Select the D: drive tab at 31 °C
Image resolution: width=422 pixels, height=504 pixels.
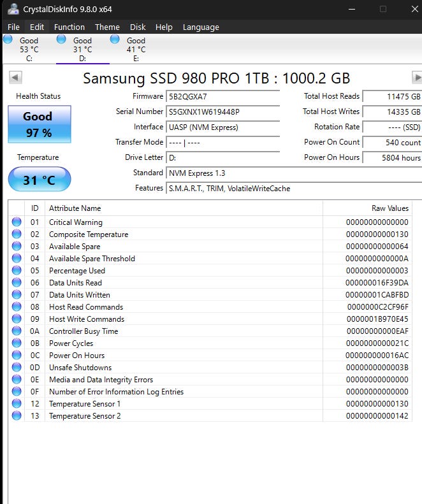coord(83,49)
